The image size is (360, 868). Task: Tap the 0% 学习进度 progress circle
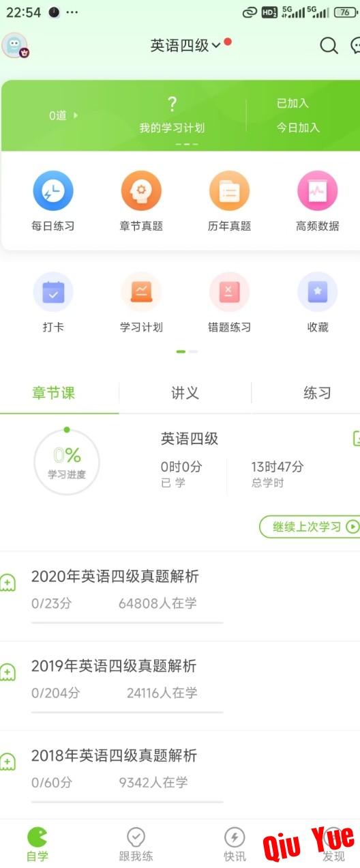click(67, 462)
